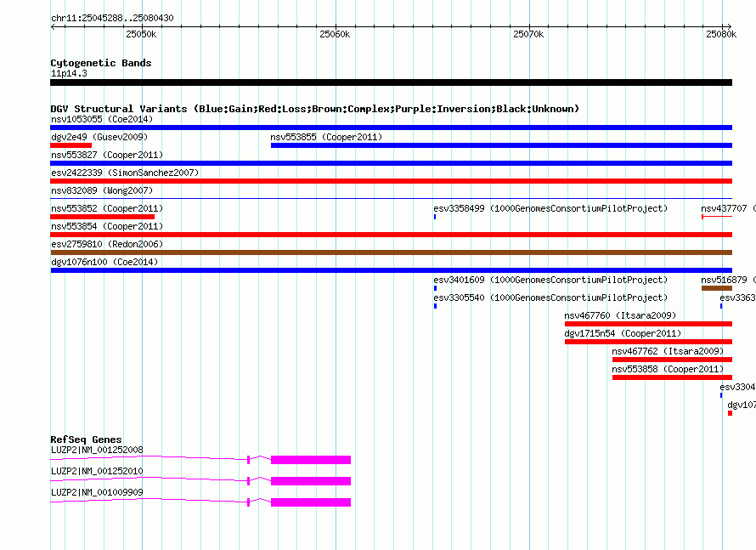Select the nsv553852 (Cooper2011) label
This screenshot has height=550, width=756.
point(107,208)
